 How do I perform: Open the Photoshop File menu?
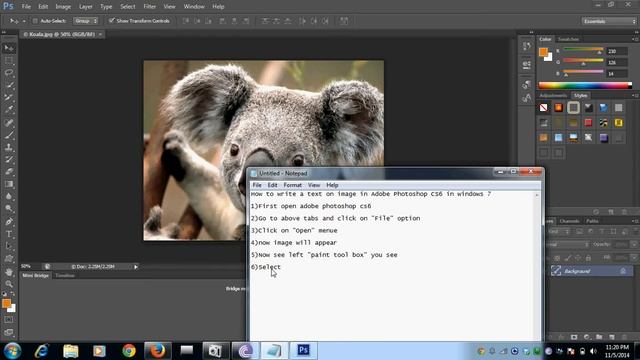coord(26,7)
